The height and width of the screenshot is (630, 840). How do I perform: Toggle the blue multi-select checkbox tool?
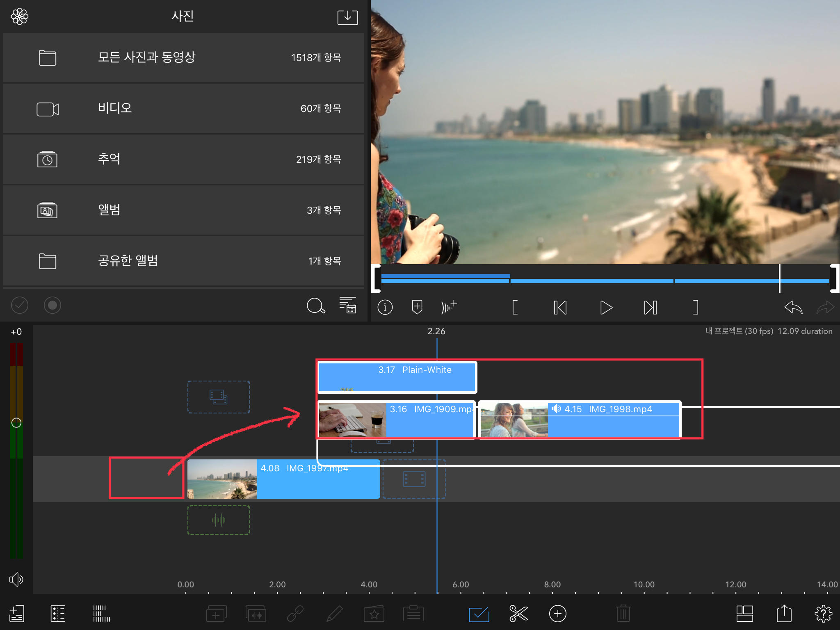[479, 614]
